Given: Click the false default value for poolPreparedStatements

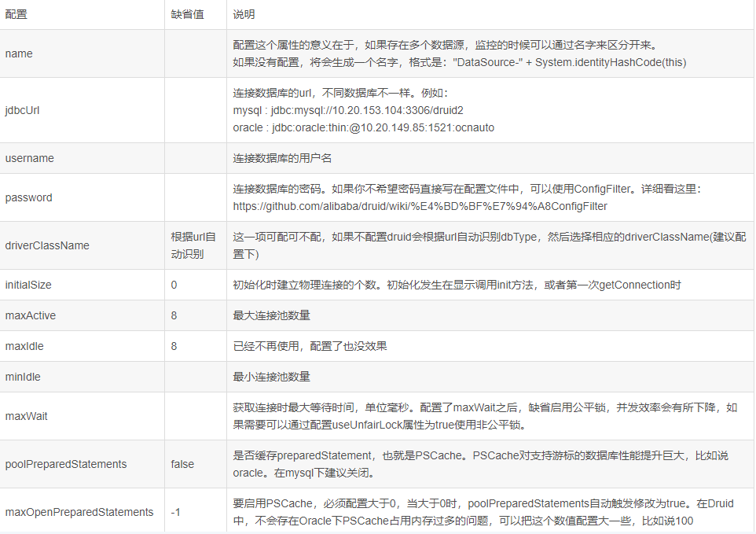Looking at the screenshot, I should (182, 464).
